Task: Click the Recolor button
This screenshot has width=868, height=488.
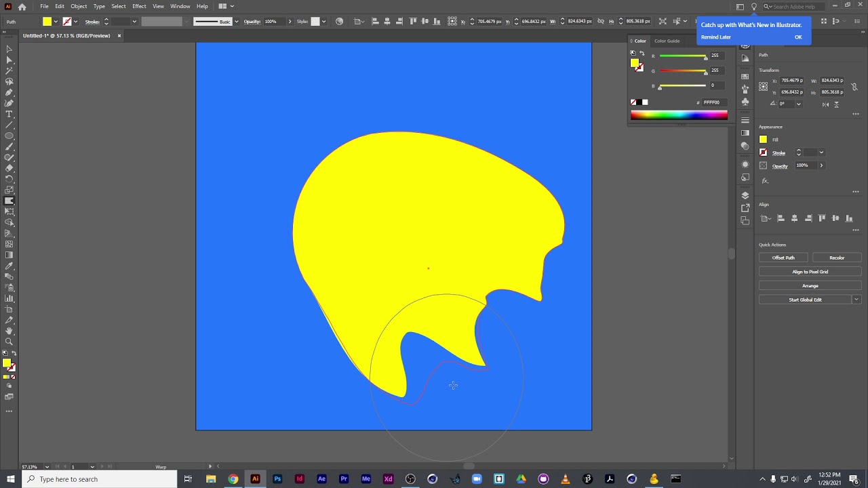Action: 837,258
